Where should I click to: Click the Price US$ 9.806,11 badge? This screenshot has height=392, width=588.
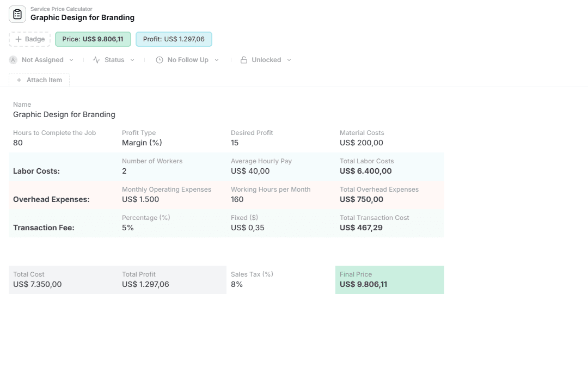pos(93,39)
